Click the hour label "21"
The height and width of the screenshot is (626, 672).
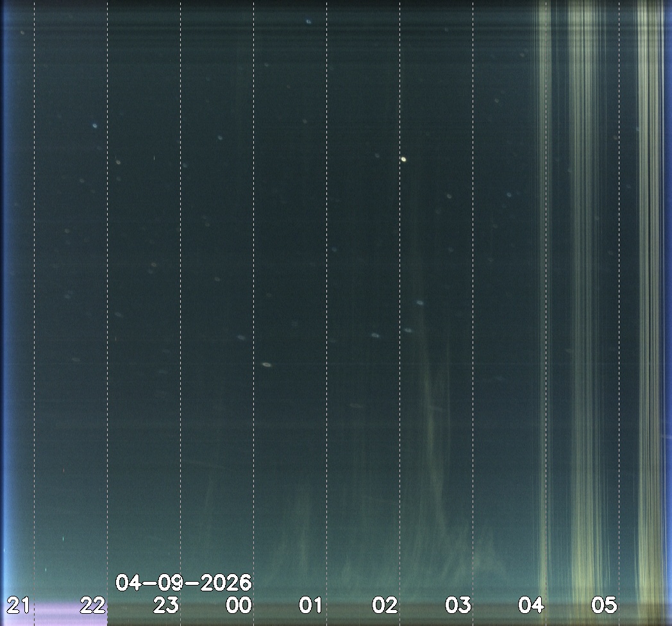[x=18, y=605]
